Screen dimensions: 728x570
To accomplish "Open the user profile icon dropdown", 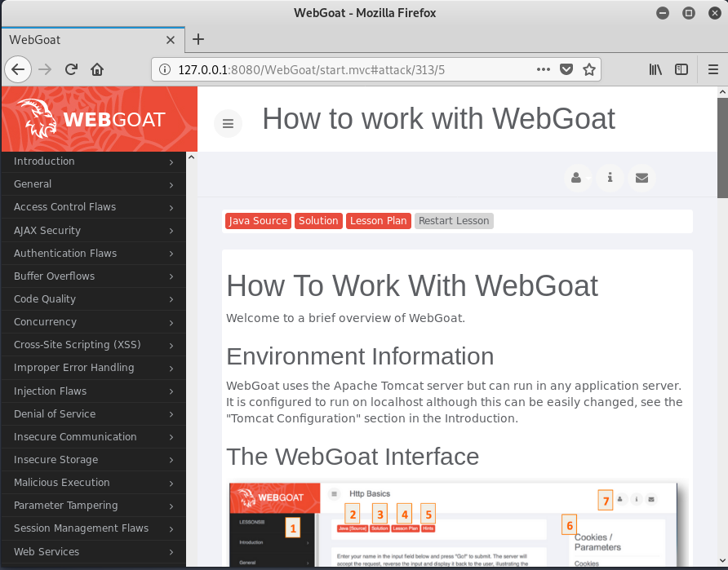I will click(x=578, y=178).
